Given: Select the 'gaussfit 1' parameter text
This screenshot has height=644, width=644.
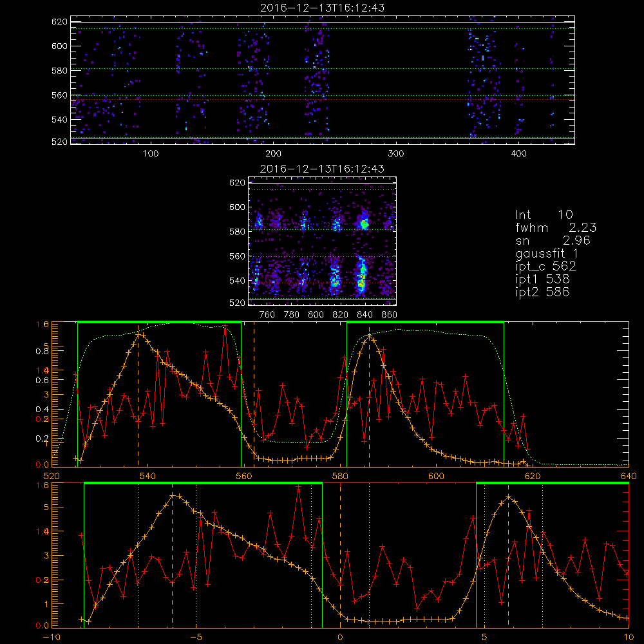Looking at the screenshot, I should 547,253.
